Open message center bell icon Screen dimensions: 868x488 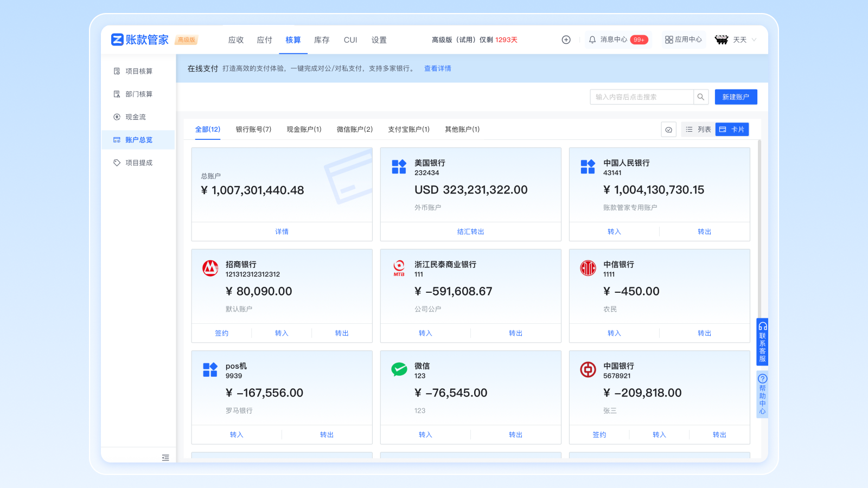coord(592,40)
